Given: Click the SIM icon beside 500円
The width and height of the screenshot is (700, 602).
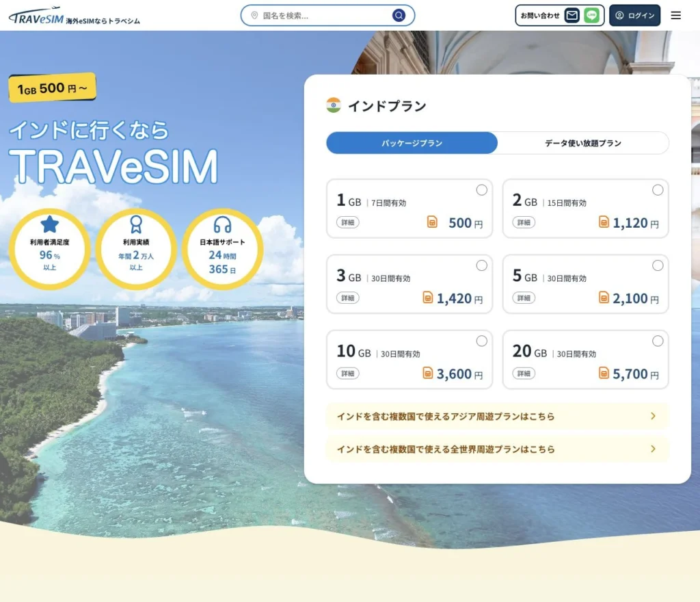Looking at the screenshot, I should pos(432,222).
